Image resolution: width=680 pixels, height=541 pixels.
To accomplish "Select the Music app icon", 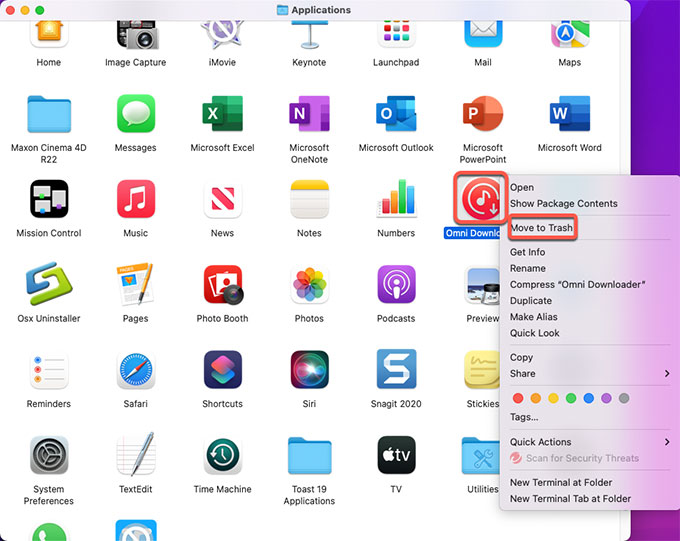I will 136,199.
